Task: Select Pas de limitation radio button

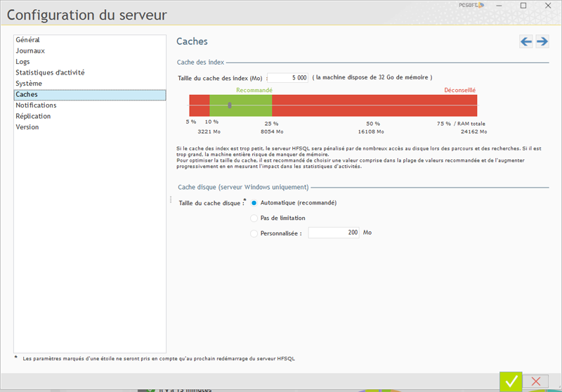Action: coord(254,218)
